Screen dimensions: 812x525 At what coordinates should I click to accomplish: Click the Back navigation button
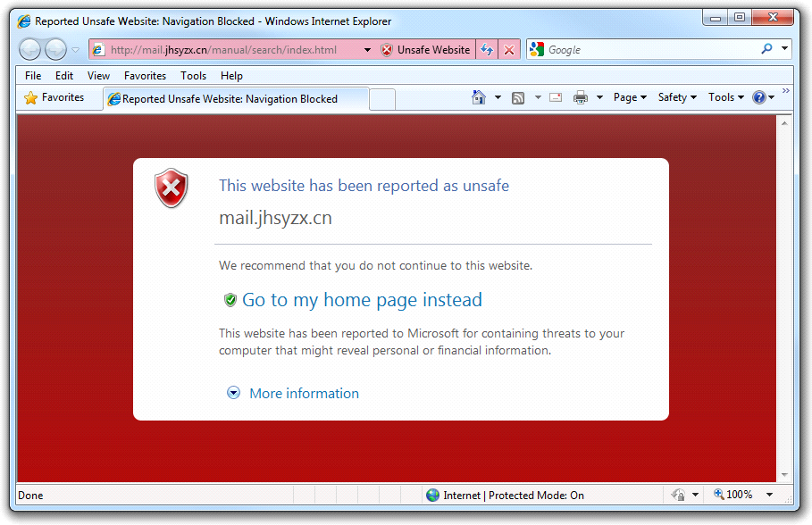(30, 50)
